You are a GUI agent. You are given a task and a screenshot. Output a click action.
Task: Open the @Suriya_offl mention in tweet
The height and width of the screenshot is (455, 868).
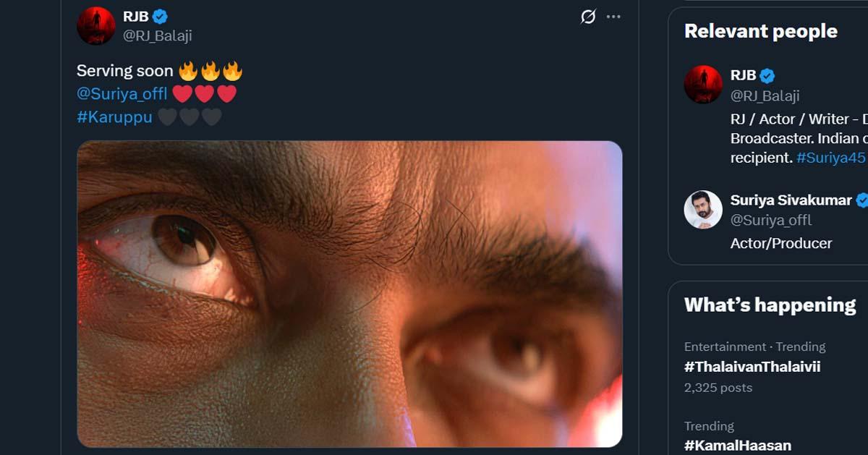122,93
